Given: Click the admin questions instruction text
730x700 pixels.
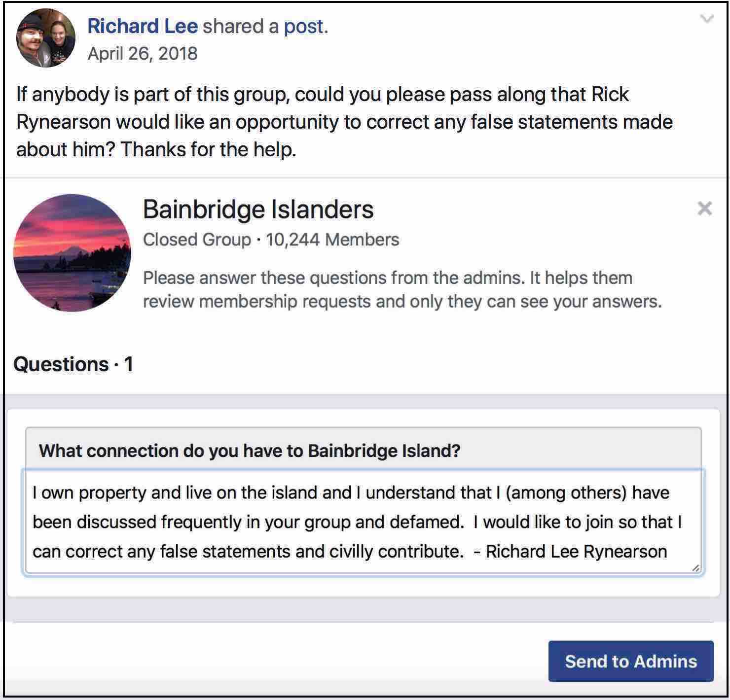Looking at the screenshot, I should pyautogui.click(x=402, y=289).
